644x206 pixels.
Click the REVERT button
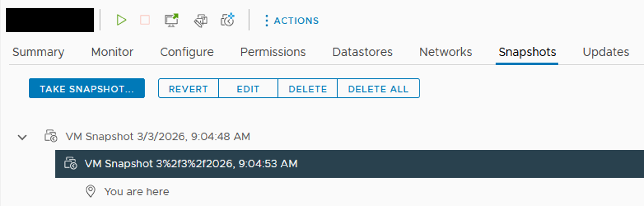[188, 88]
